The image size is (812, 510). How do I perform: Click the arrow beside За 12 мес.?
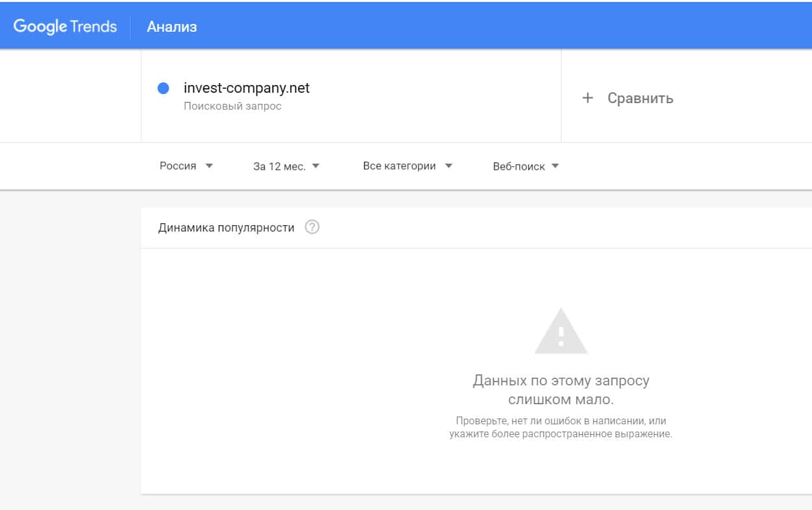(x=316, y=166)
